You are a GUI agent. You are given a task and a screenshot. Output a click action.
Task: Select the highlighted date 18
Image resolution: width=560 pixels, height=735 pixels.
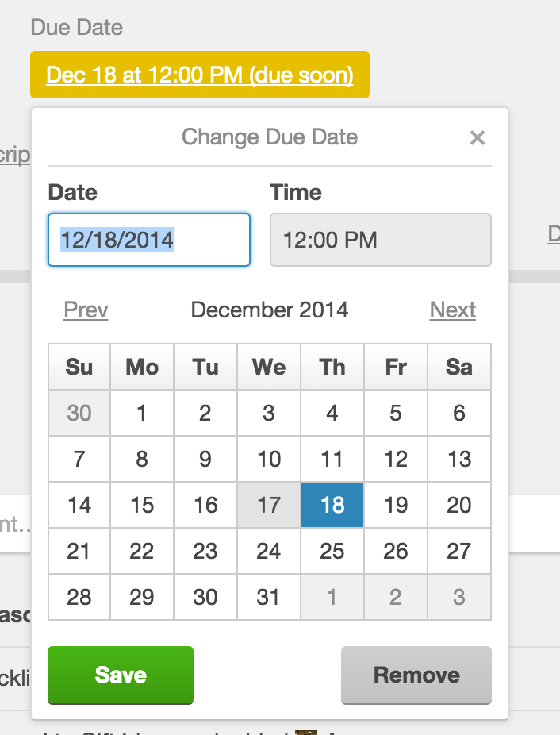332,505
